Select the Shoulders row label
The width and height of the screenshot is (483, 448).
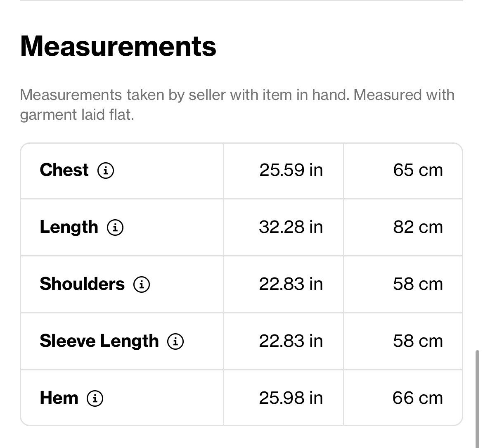point(82,284)
